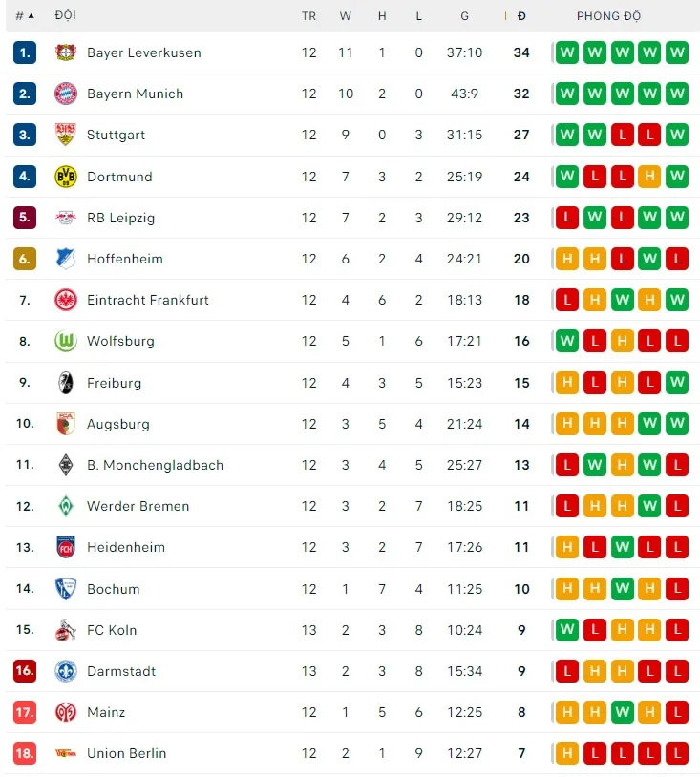The height and width of the screenshot is (777, 700).
Task: Click Dortmund's orange H form badge
Action: point(649,177)
